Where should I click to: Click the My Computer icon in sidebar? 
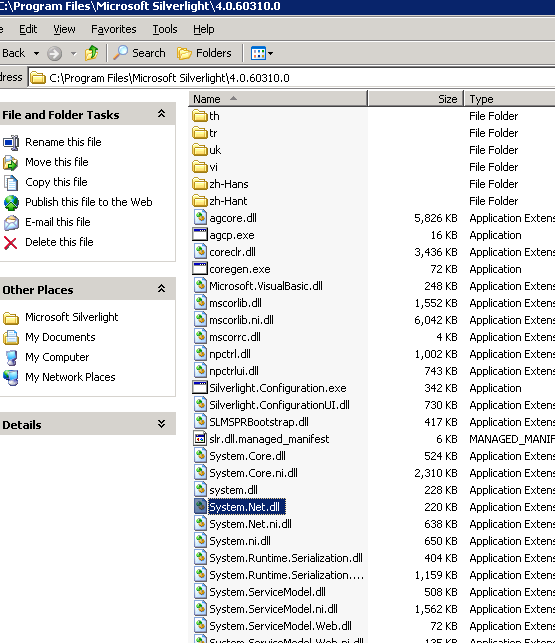(11, 358)
